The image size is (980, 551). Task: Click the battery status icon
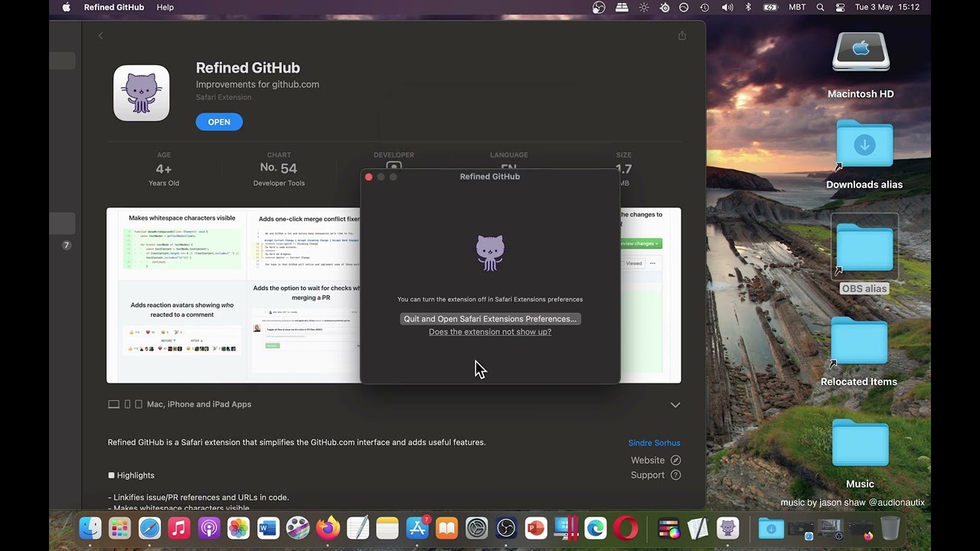click(x=770, y=7)
